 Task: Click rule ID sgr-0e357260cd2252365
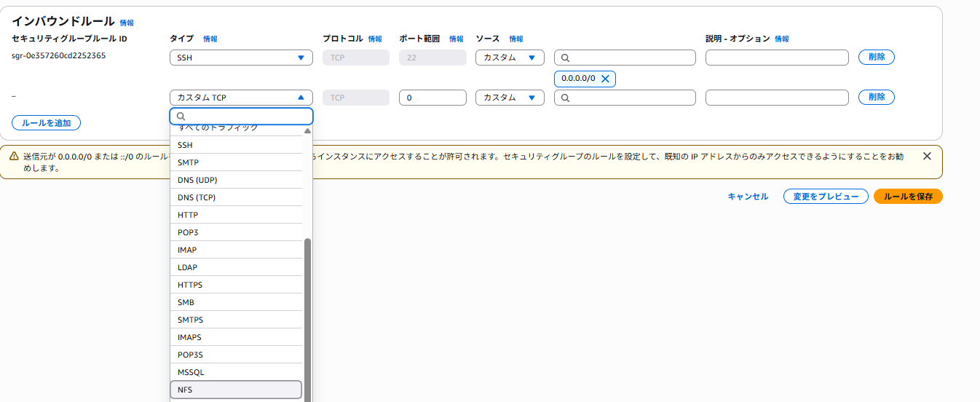(x=58, y=55)
